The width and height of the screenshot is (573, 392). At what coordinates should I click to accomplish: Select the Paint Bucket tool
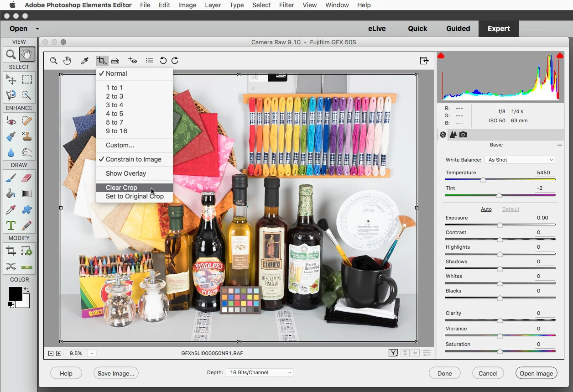[11, 194]
